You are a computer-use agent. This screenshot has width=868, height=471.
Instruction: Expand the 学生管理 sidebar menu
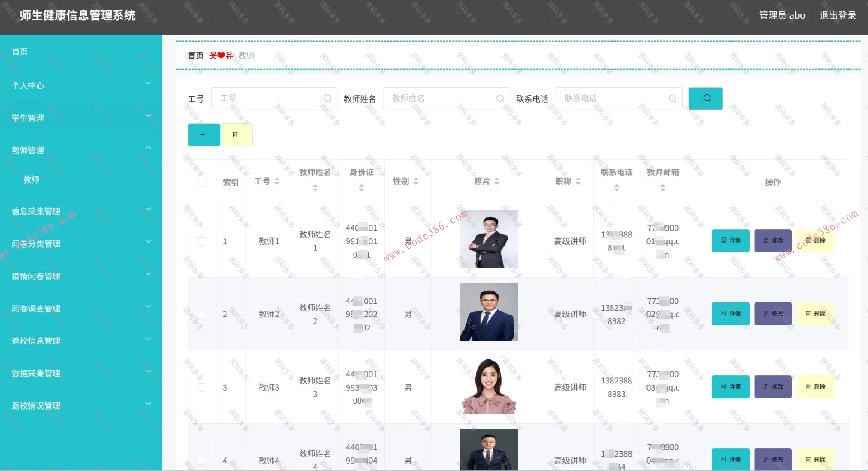[x=81, y=118]
